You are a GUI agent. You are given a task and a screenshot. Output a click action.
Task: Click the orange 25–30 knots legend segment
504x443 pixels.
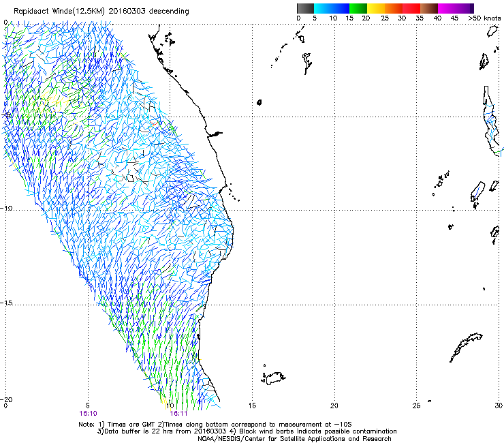point(394,8)
